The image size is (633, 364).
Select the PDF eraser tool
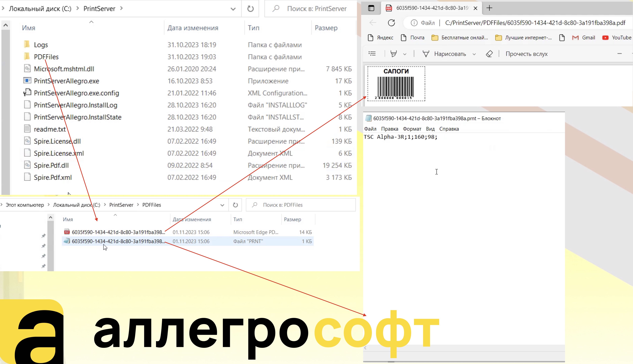click(489, 54)
